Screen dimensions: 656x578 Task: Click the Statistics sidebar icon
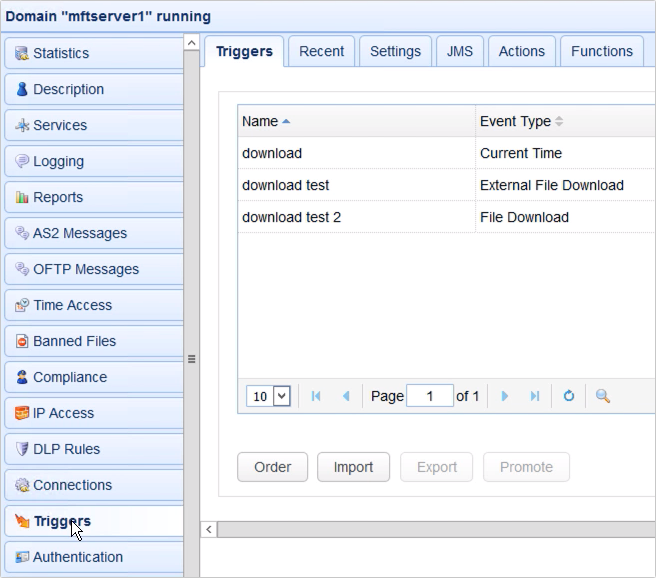[22, 53]
